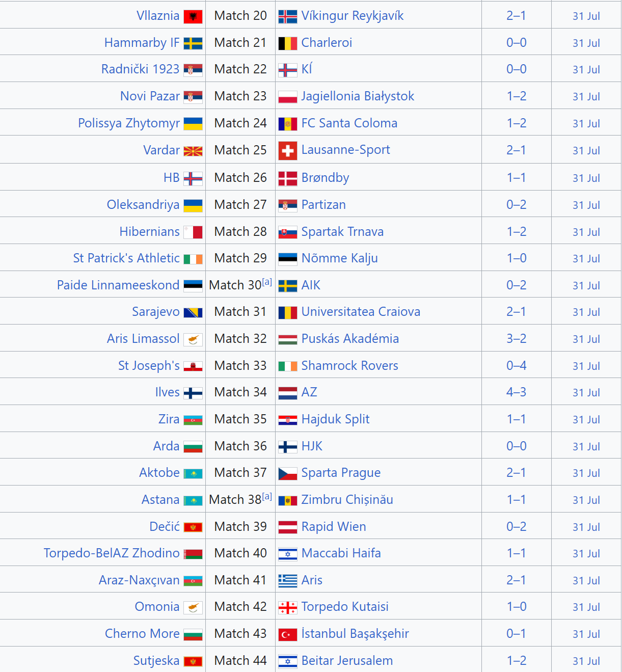
Task: Click the Swiss flag beside Lausanne-Sport
Action: pyautogui.click(x=288, y=151)
